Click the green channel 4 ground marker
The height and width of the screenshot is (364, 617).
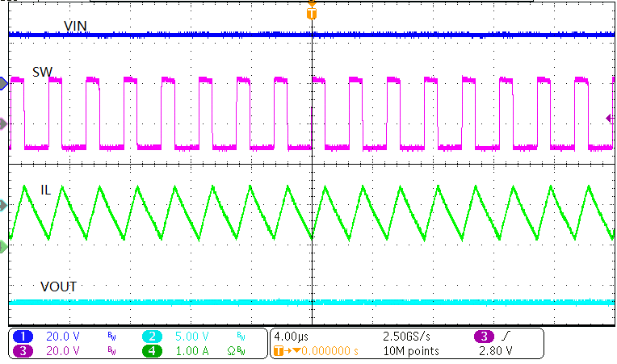coord(3,247)
